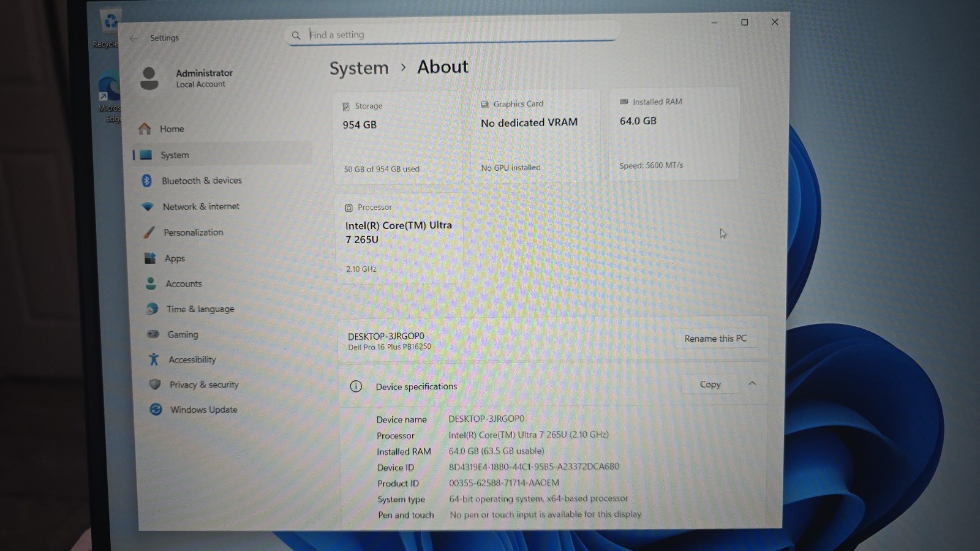
Task: Click the Speed: 5600 MT/s text
Action: [651, 165]
